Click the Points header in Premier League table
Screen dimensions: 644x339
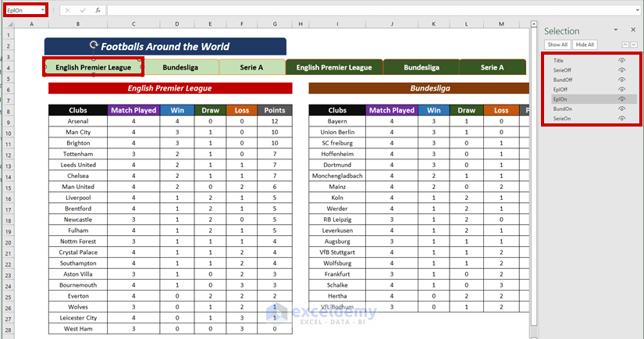point(275,110)
